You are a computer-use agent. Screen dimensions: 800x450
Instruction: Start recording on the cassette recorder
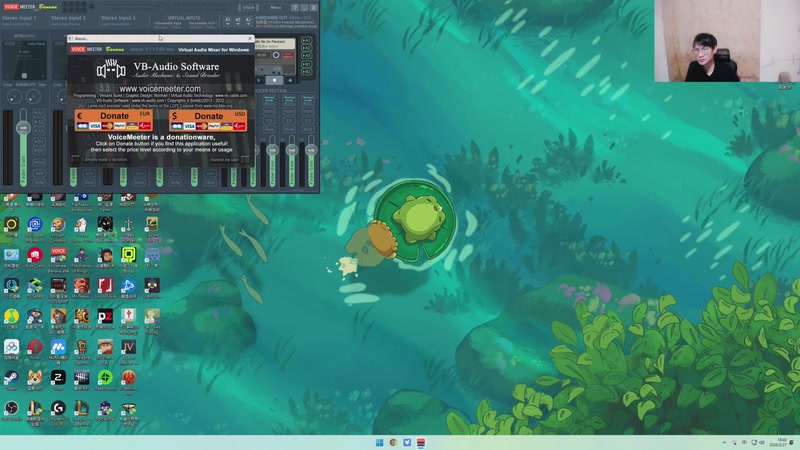[x=290, y=80]
